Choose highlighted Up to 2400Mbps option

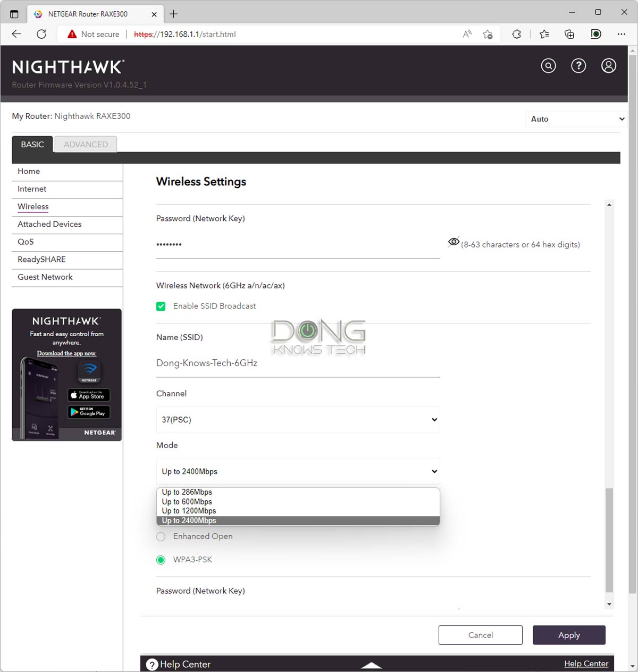point(298,520)
